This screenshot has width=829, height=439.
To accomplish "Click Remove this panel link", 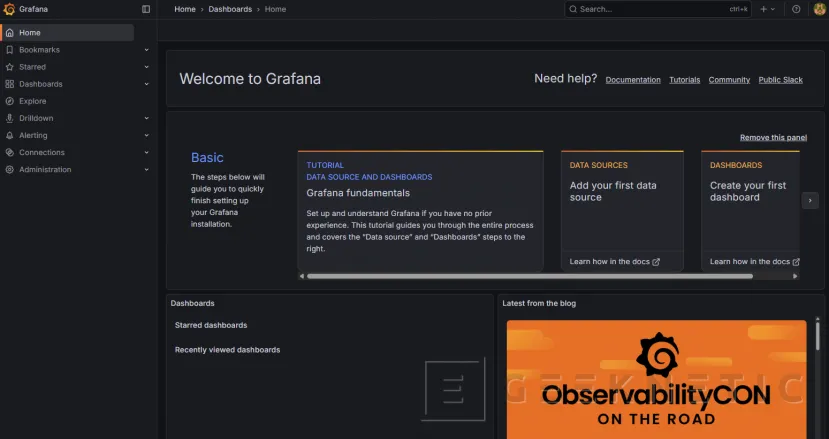I will [x=773, y=137].
